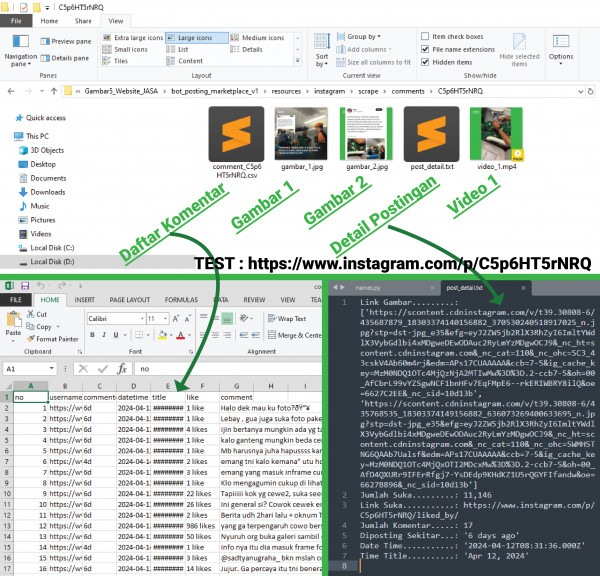Screen dimensions: 600x576
Task: Click the Excel Save icon
Action: (x=25, y=286)
